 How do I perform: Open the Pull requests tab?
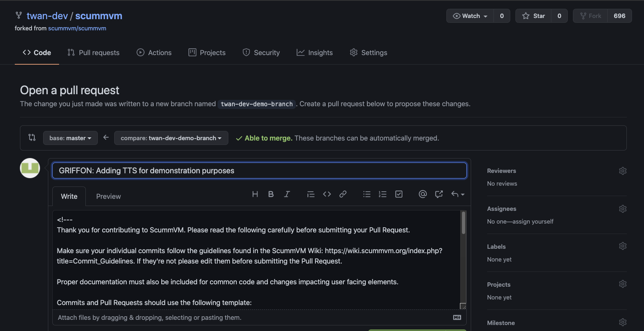coord(93,53)
